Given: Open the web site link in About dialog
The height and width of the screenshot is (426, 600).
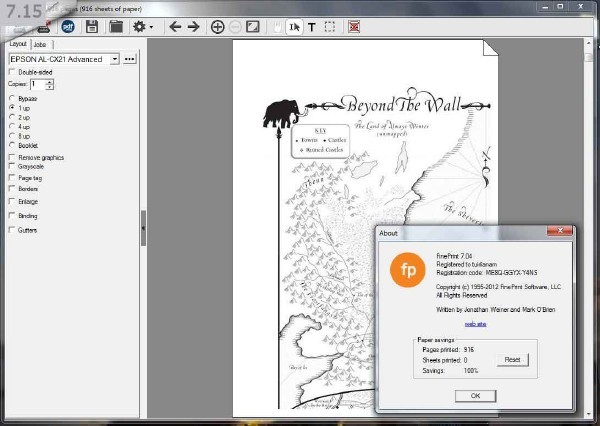Looking at the screenshot, I should pos(475,324).
